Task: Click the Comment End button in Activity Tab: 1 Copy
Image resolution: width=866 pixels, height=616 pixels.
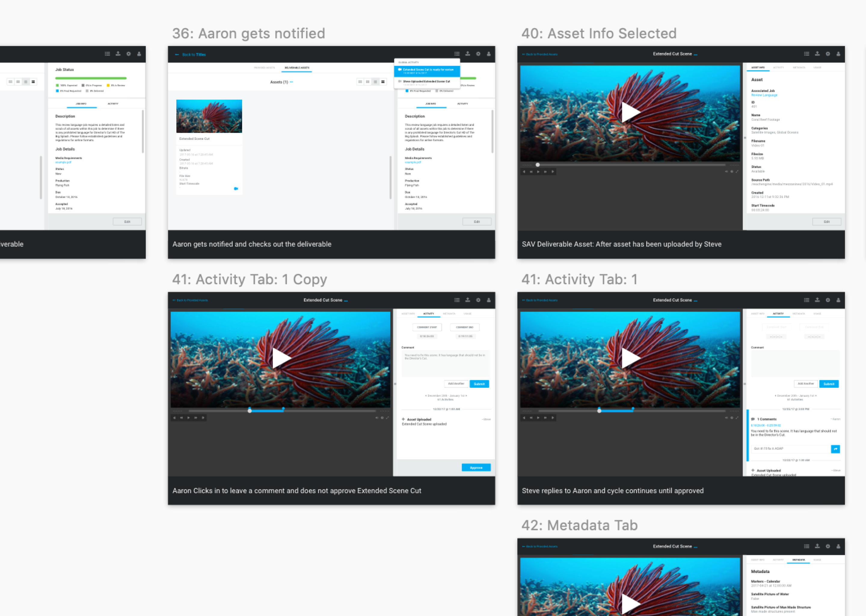Action: point(465,327)
